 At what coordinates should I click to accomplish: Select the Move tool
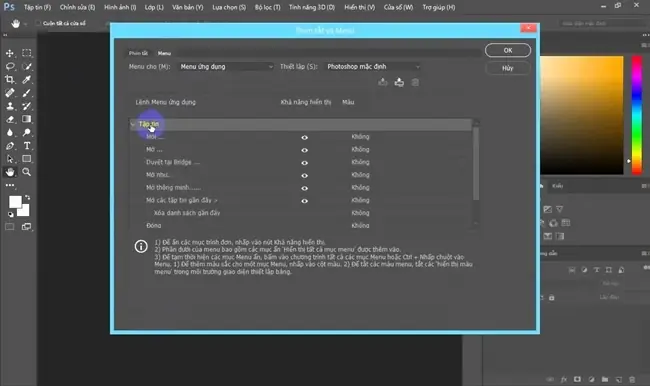click(x=10, y=53)
